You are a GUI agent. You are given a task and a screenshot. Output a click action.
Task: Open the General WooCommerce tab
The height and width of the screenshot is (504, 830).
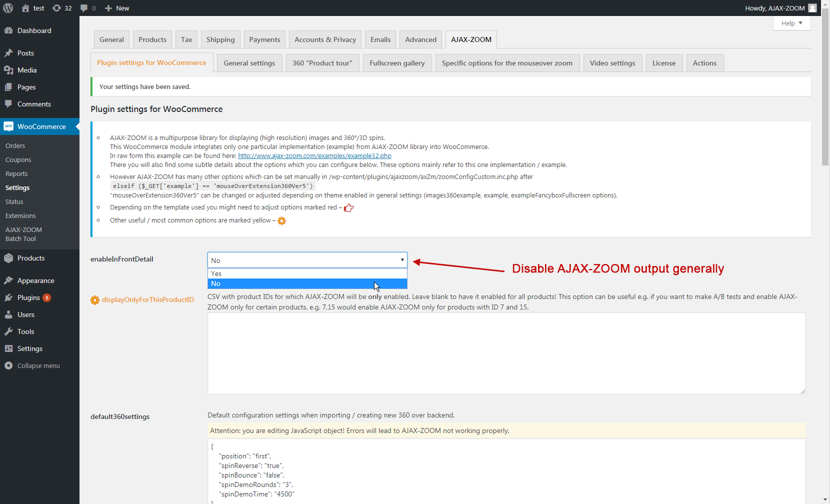tap(111, 39)
